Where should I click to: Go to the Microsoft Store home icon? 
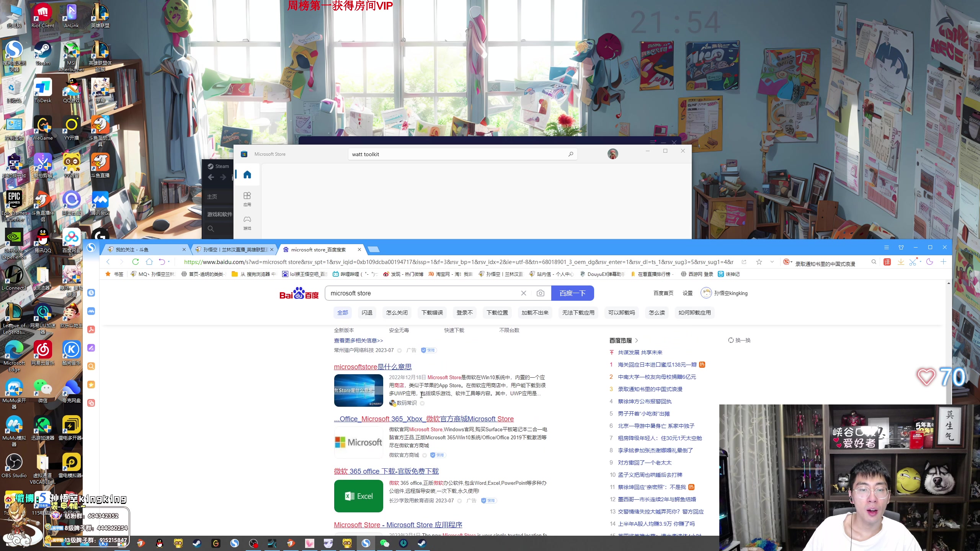[x=247, y=175]
